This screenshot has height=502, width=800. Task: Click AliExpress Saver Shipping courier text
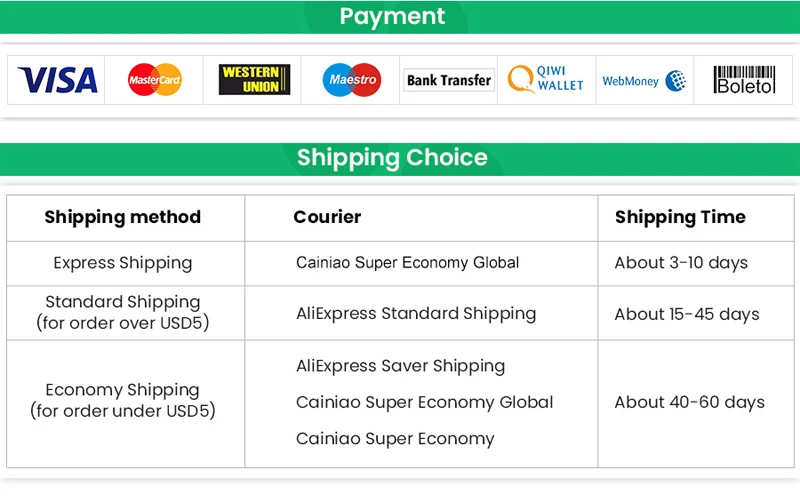click(401, 366)
